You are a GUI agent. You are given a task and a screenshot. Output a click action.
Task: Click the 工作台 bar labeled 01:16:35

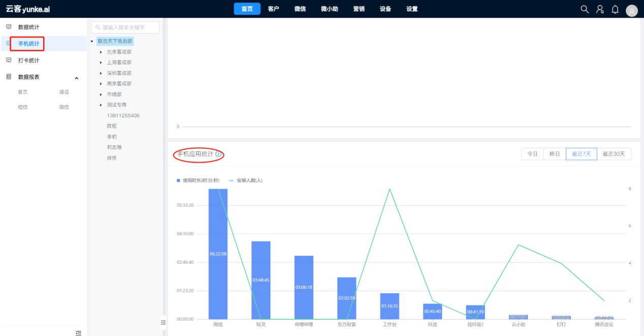tap(390, 306)
